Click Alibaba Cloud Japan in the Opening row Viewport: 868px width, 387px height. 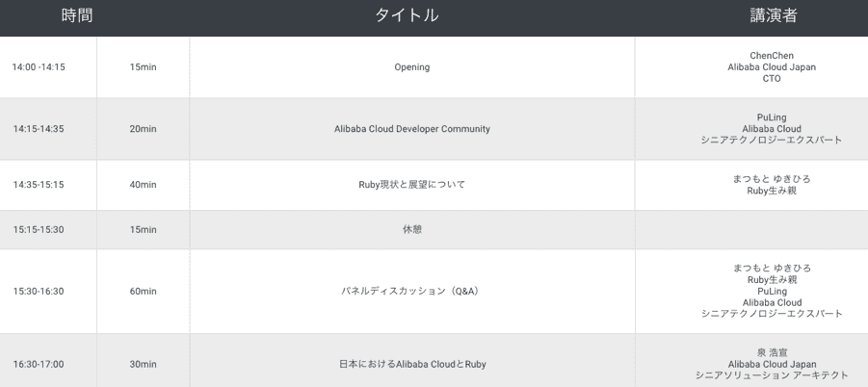[x=772, y=67]
